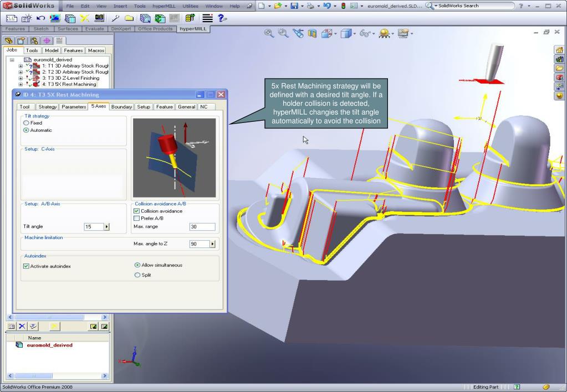Image resolution: width=567 pixels, height=392 pixels.
Task: Expand job 2: T2 3D Arbitrary Stock Roughing
Action: click(21, 73)
